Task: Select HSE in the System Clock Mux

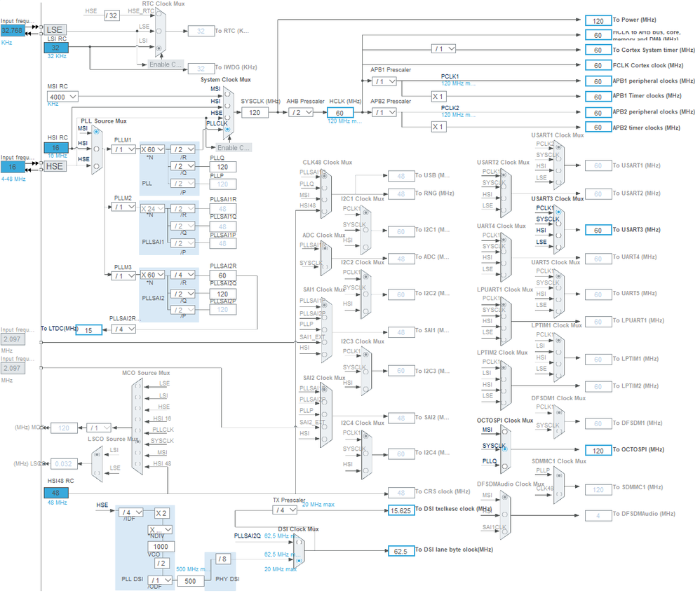Action: click(227, 118)
